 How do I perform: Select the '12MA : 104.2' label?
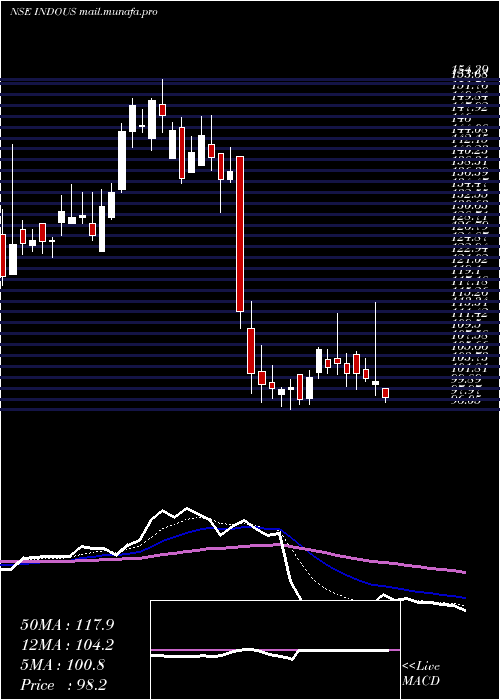pos(67,645)
